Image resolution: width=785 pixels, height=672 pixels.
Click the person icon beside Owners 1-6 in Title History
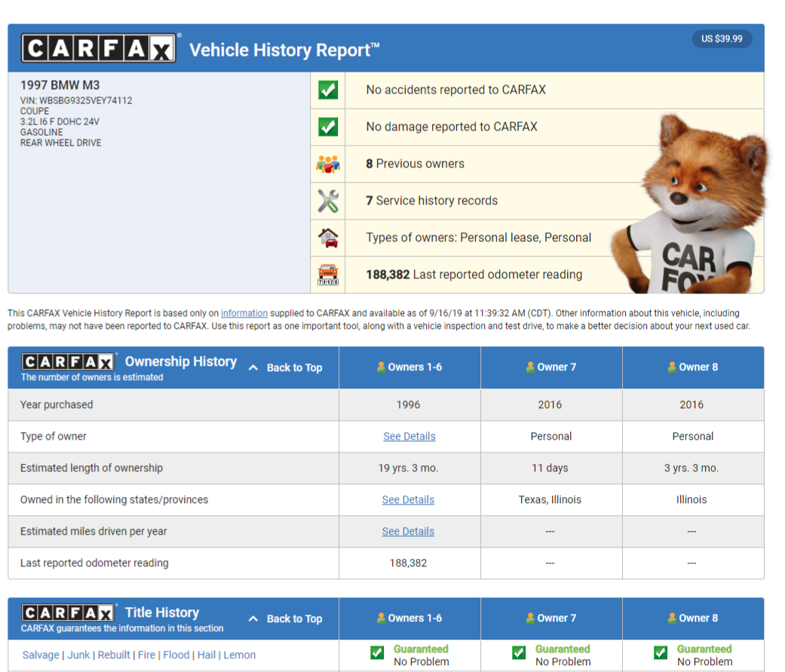(381, 618)
